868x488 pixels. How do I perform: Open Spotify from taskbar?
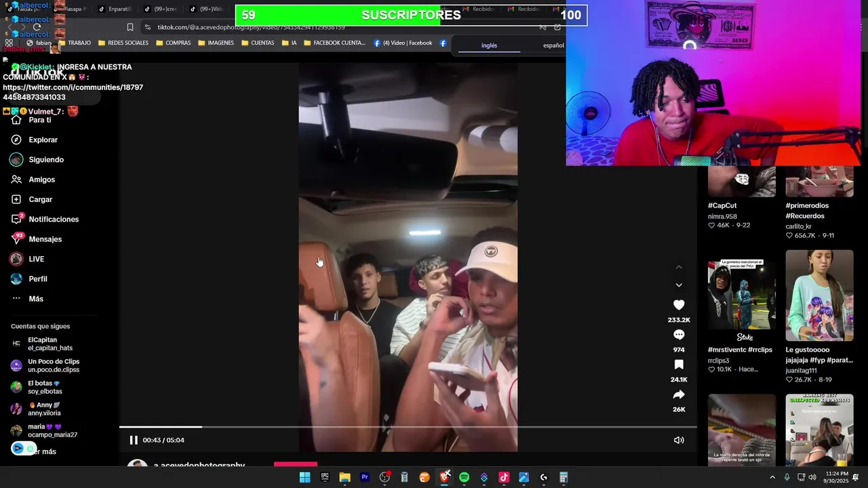464,477
